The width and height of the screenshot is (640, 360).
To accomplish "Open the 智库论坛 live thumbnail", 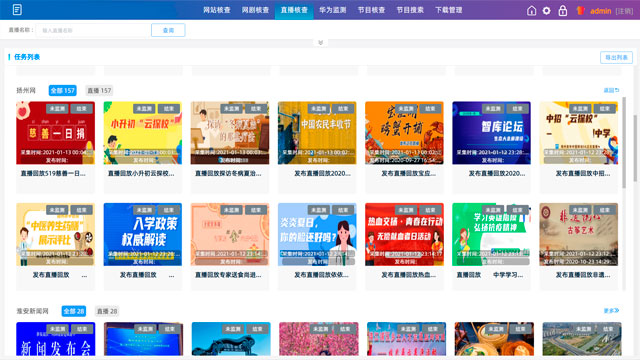I will pos(491,133).
